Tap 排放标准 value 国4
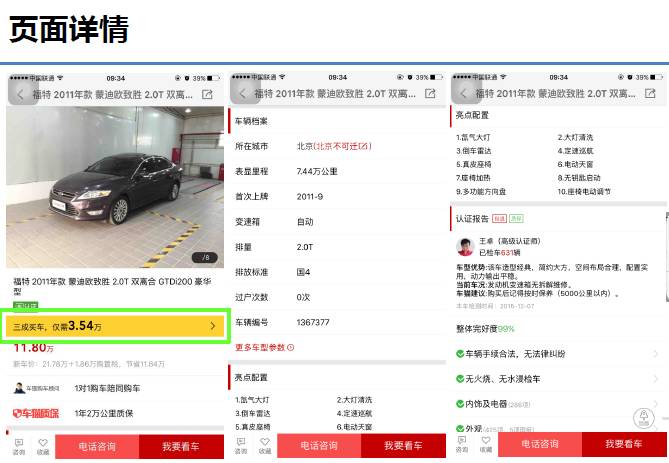 [303, 272]
